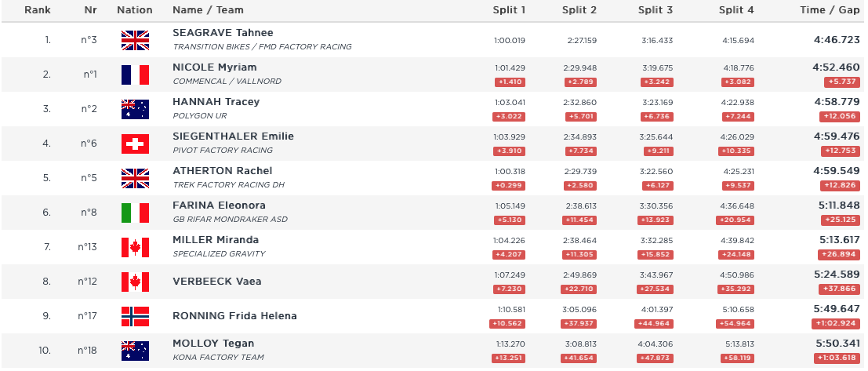The image size is (868, 371).
Task: Click the French flag for Nicole Myriam
Action: point(135,75)
